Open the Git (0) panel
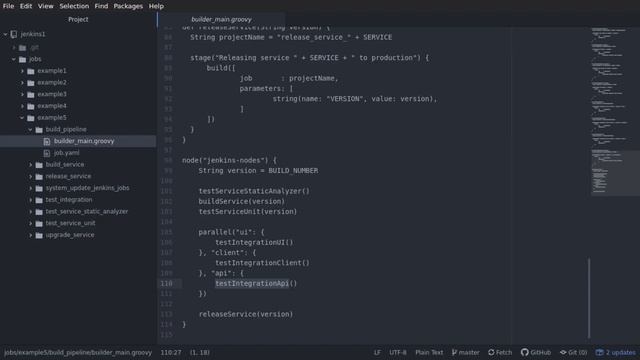 [x=578, y=352]
